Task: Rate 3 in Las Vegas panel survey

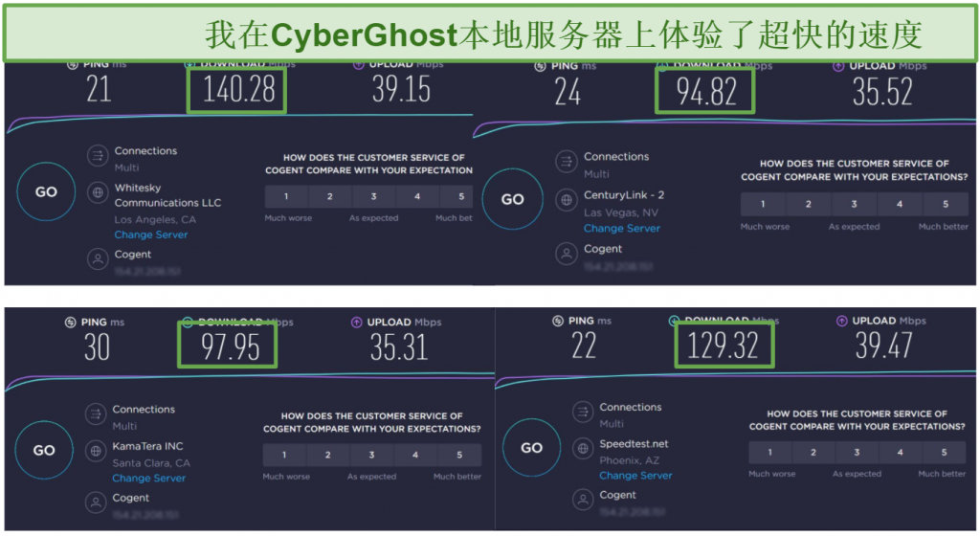Action: tap(854, 204)
